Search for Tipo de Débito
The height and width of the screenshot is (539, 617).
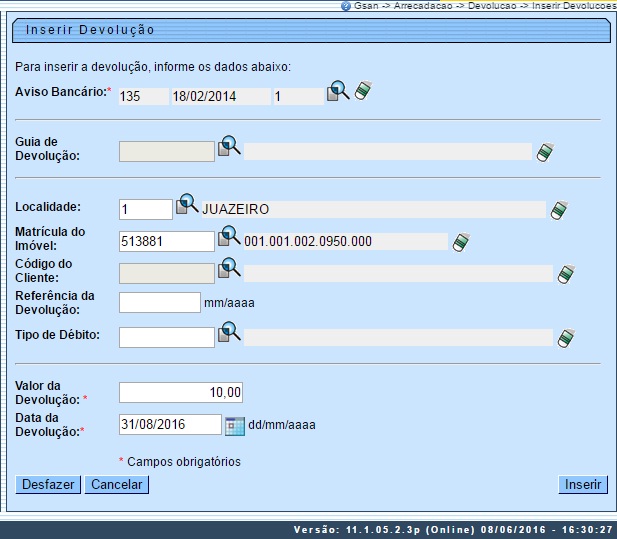(230, 333)
